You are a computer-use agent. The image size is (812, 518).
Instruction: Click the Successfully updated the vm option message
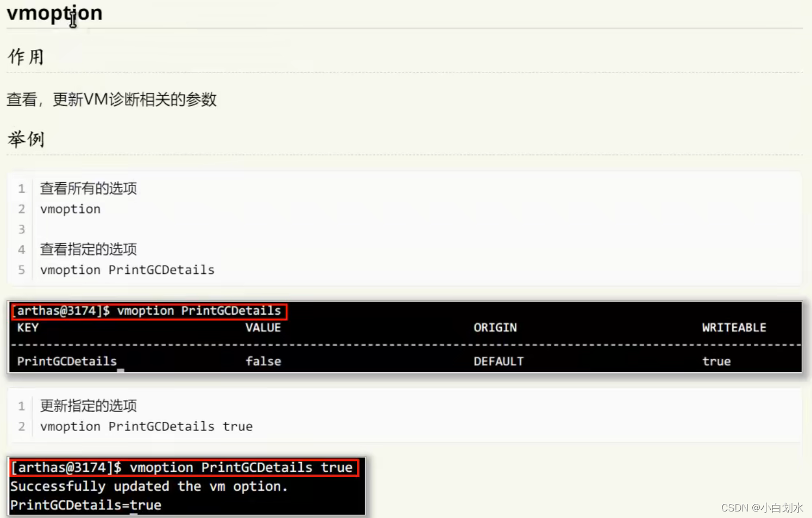[149, 486]
